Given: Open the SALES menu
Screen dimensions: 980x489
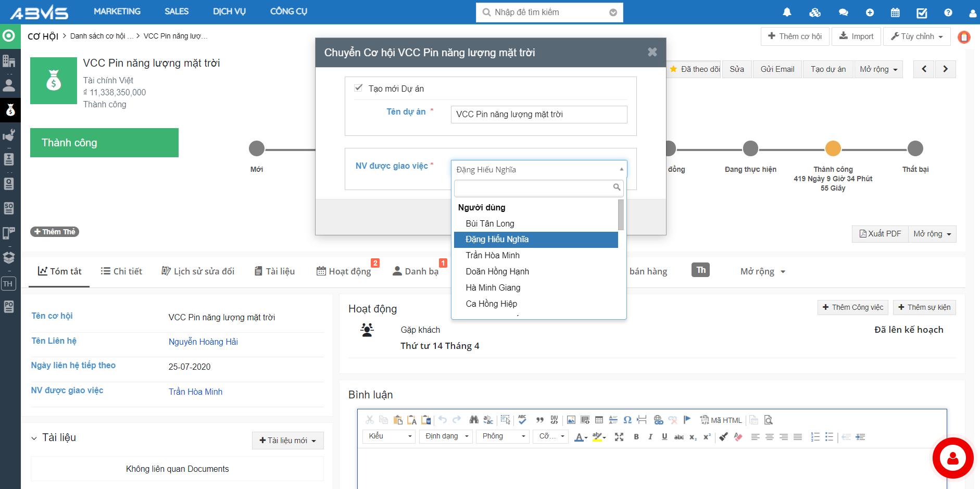Looking at the screenshot, I should click(177, 11).
